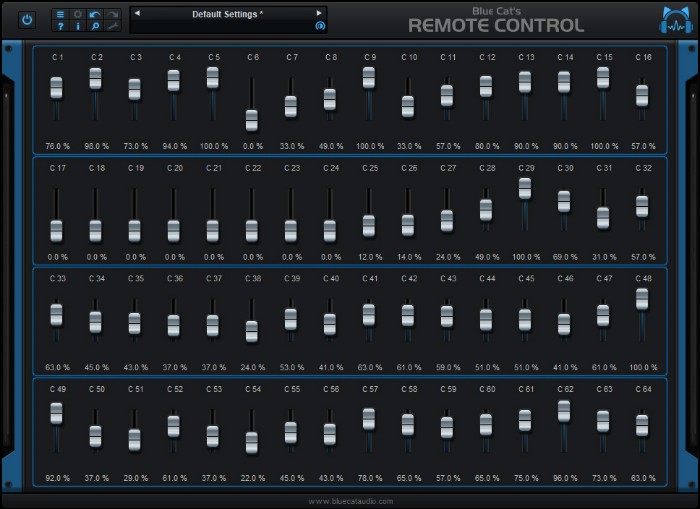The image size is (700, 509).
Task: Click the C 33 fader knob
Action: point(56,315)
